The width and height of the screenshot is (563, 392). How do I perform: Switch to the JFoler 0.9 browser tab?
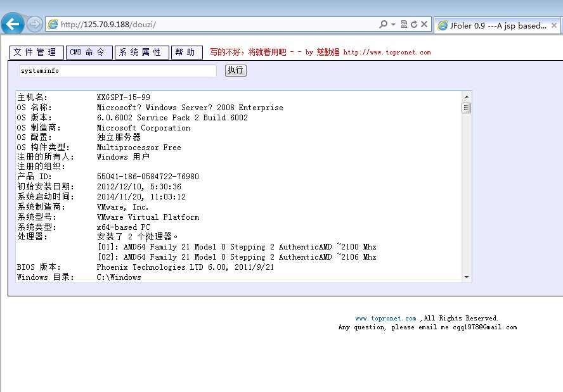pyautogui.click(x=497, y=25)
